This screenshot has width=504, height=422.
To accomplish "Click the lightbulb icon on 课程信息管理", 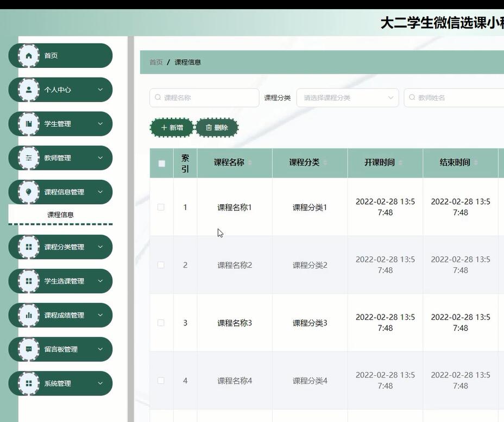I will pyautogui.click(x=28, y=192).
